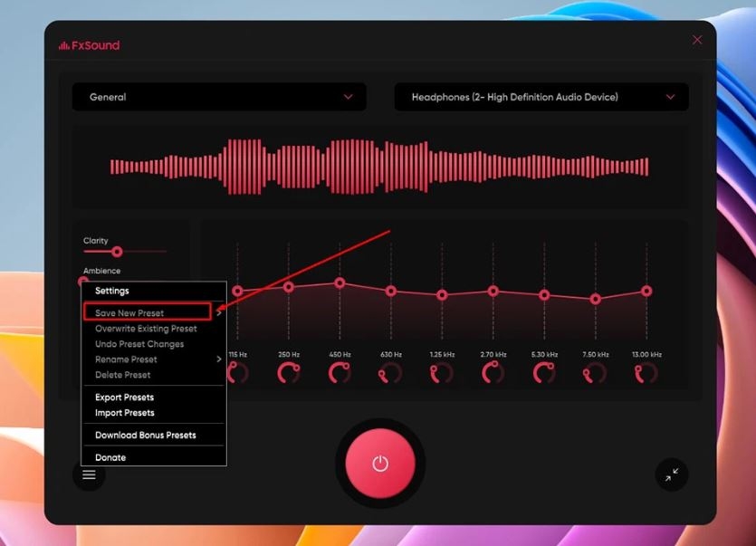Click Download Bonus Presets
This screenshot has width=756, height=546.
(146, 435)
